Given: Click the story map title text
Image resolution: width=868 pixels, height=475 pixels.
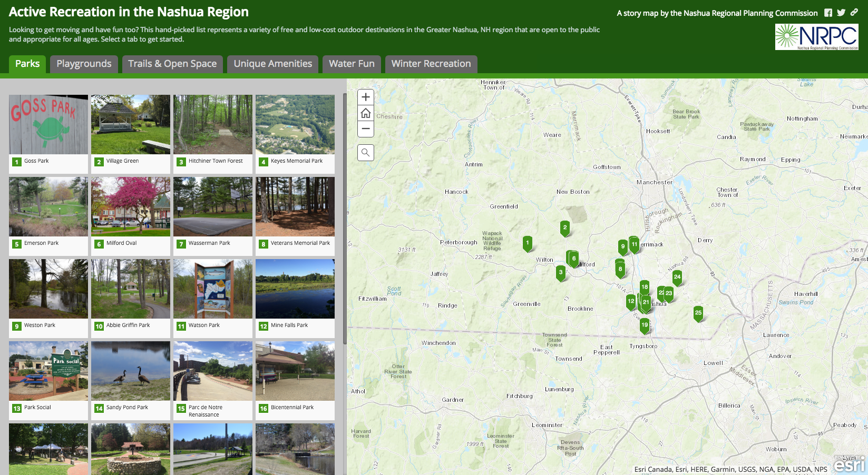Looking at the screenshot, I should pyautogui.click(x=129, y=12).
